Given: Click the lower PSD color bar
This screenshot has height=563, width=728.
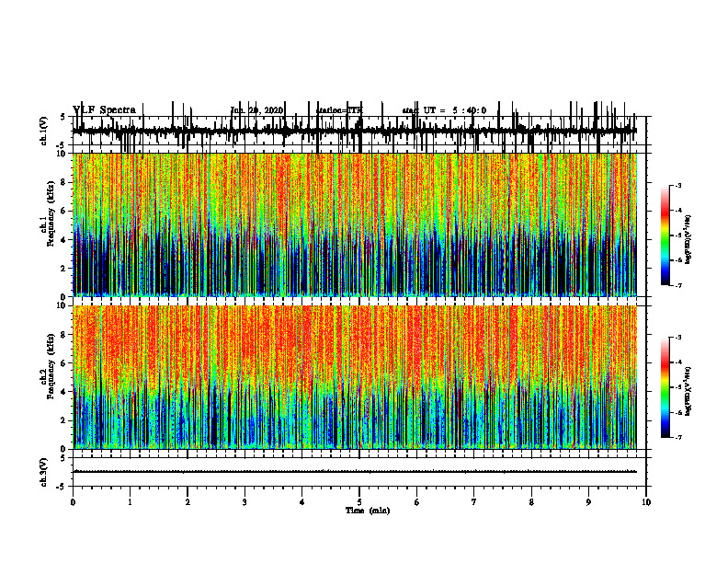Looking at the screenshot, I should tap(665, 387).
